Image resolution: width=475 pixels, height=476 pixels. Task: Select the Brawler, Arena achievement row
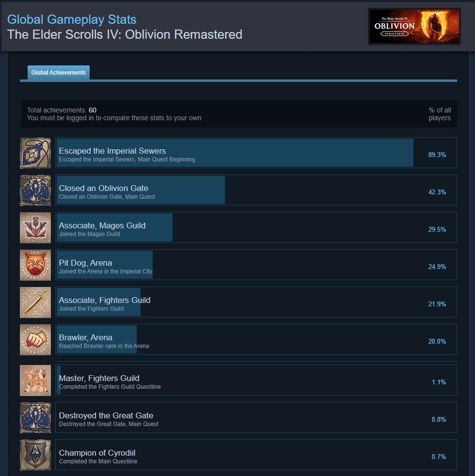[x=256, y=339]
